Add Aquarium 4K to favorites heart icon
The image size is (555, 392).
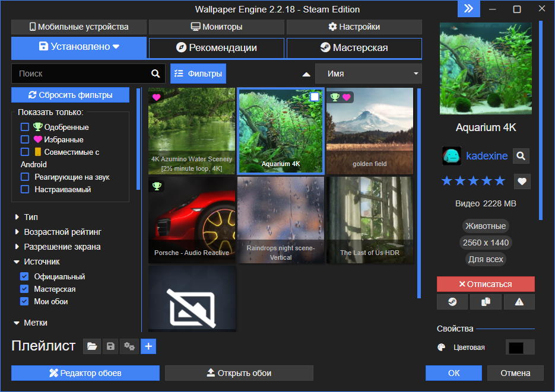tap(522, 181)
